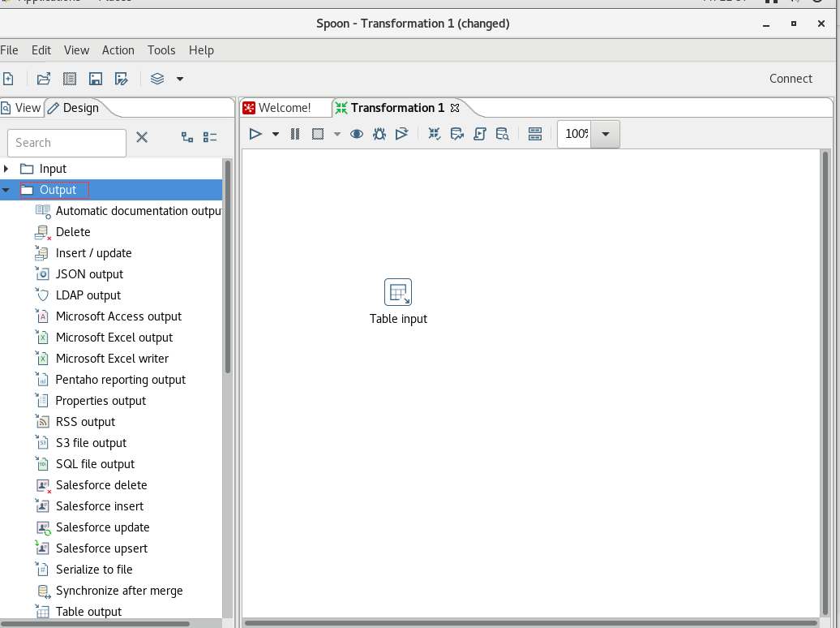Debug the transformation using the bug icon

pyautogui.click(x=379, y=134)
